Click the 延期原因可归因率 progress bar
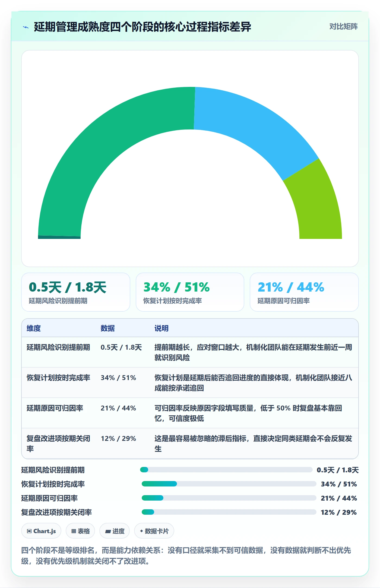This screenshot has height=588, width=380. pyautogui.click(x=229, y=498)
